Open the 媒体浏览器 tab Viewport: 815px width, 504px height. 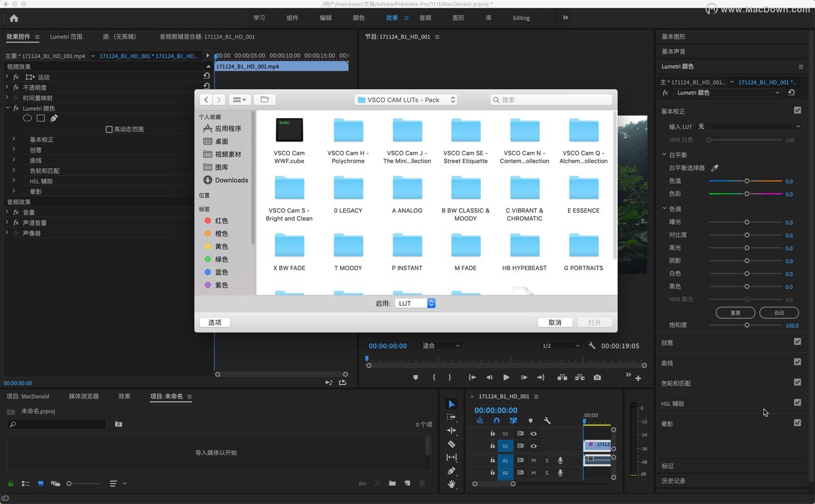84,396
